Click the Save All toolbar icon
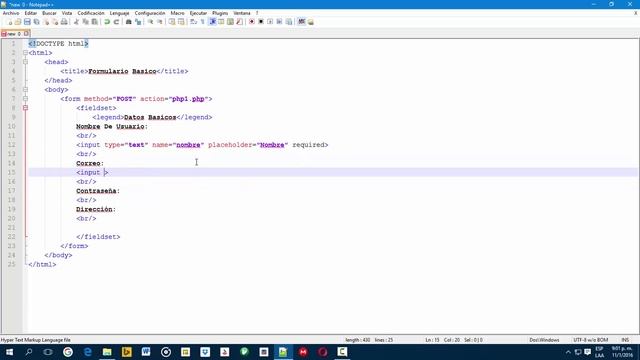640x360 pixels. 36,22
